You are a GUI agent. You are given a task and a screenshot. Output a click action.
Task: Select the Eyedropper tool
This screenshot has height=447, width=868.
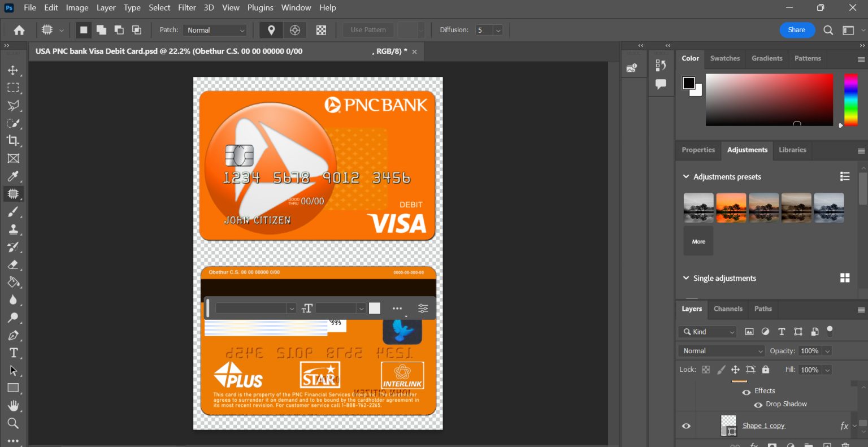tap(13, 176)
